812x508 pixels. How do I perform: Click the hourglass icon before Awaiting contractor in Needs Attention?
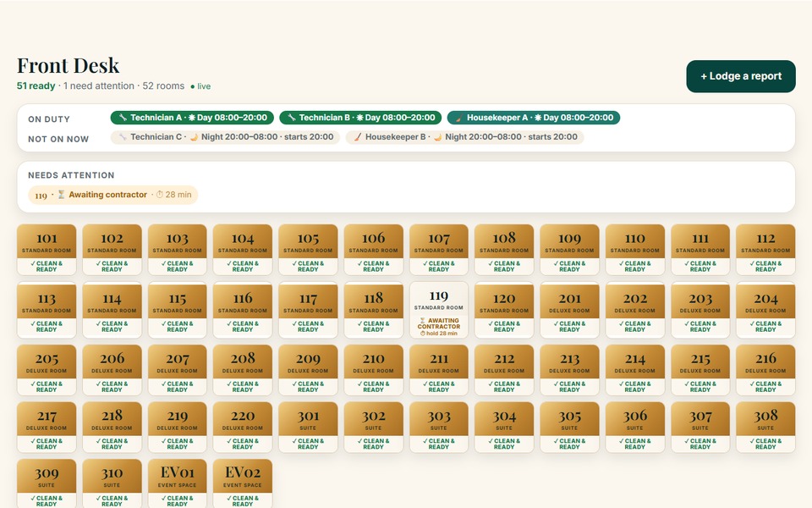coord(61,195)
